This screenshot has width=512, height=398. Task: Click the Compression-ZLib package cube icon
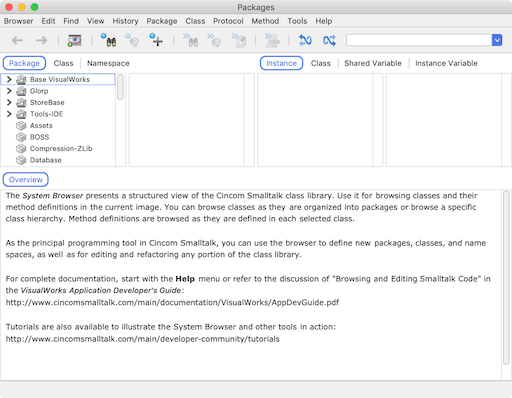point(21,149)
